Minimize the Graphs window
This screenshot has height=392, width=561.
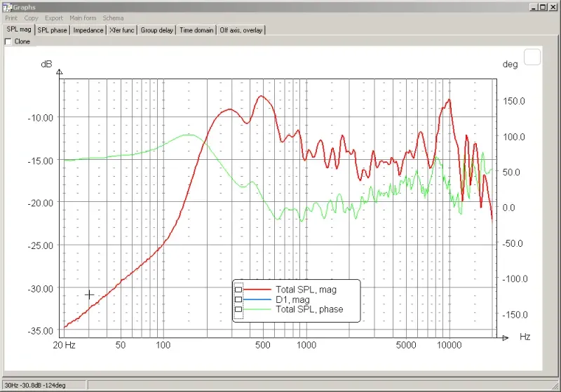(x=534, y=7)
